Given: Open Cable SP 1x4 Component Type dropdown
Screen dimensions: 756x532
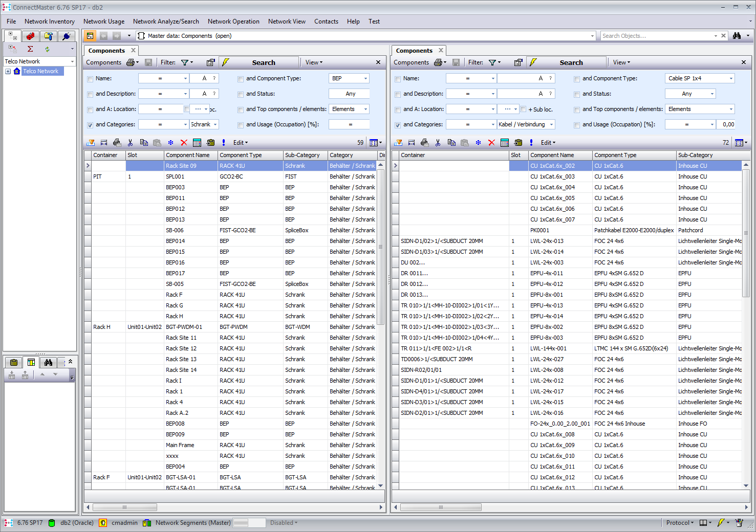Looking at the screenshot, I should pyautogui.click(x=731, y=78).
